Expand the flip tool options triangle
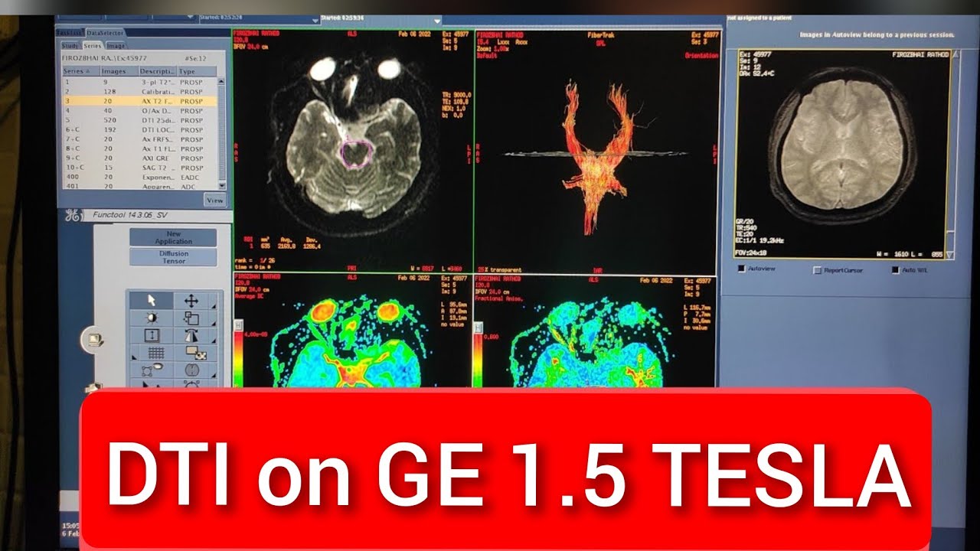Screen dimensions: 980x551 (x=214, y=341)
